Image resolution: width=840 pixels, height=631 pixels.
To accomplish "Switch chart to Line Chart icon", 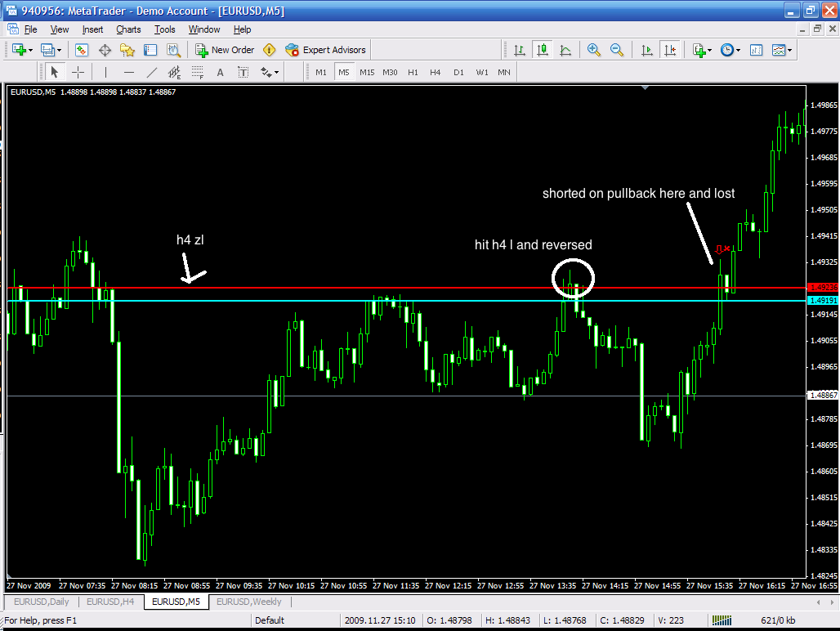I will (565, 50).
